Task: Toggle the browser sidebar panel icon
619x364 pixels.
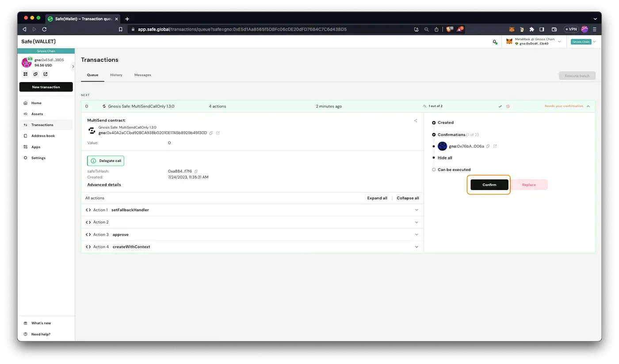Action: 542,29
